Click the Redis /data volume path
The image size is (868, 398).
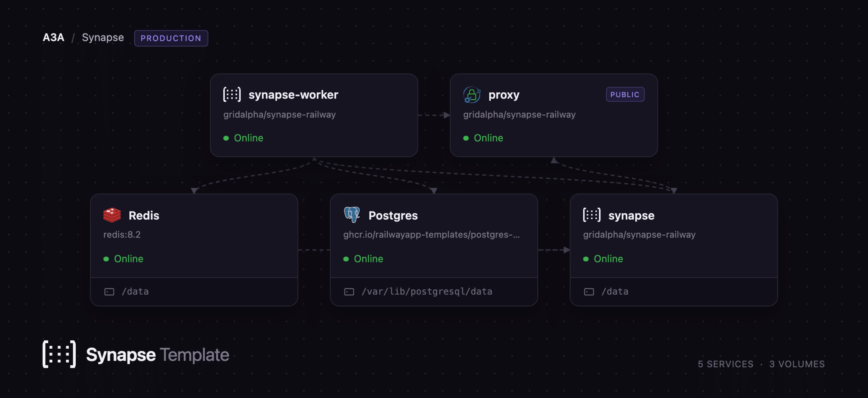click(135, 292)
